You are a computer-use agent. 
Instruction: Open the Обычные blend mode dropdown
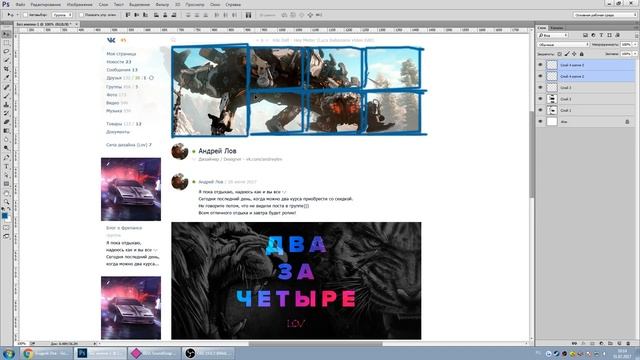point(563,44)
